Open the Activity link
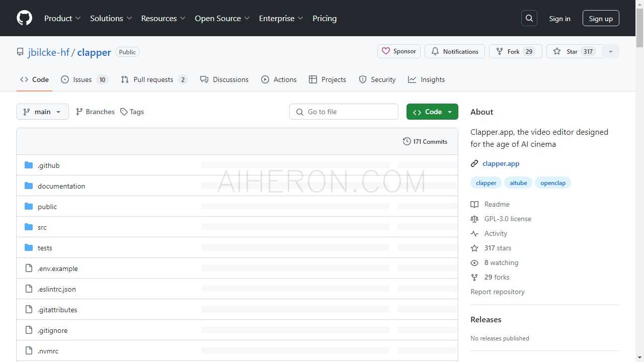The width and height of the screenshot is (644, 362). [x=489, y=233]
